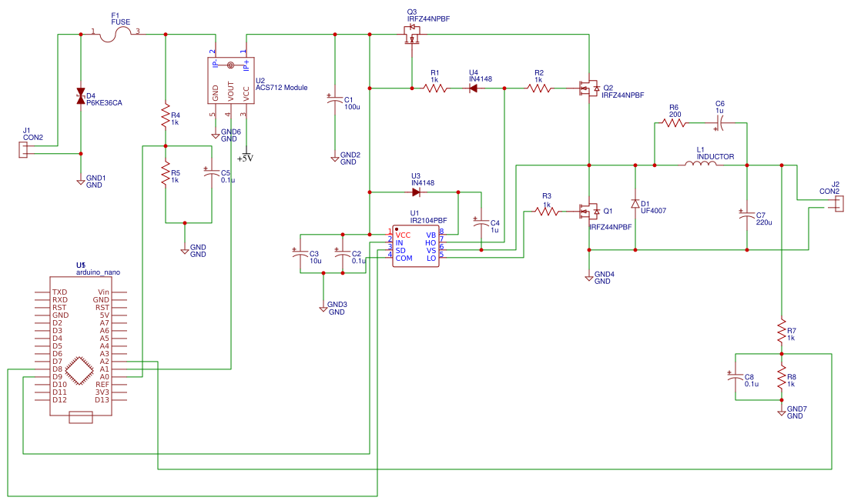The width and height of the screenshot is (851, 504).
Task: Select the L1 inductor symbol
Action: [702, 165]
